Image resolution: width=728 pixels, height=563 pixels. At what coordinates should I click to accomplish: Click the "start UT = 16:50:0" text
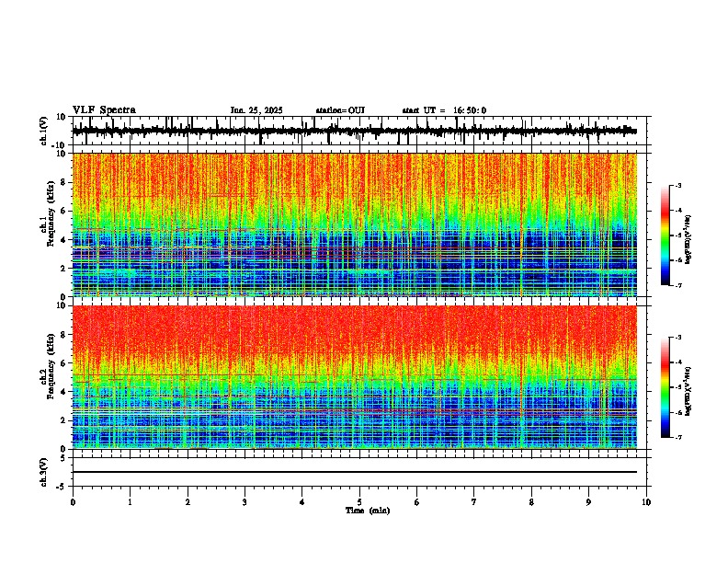coord(444,110)
